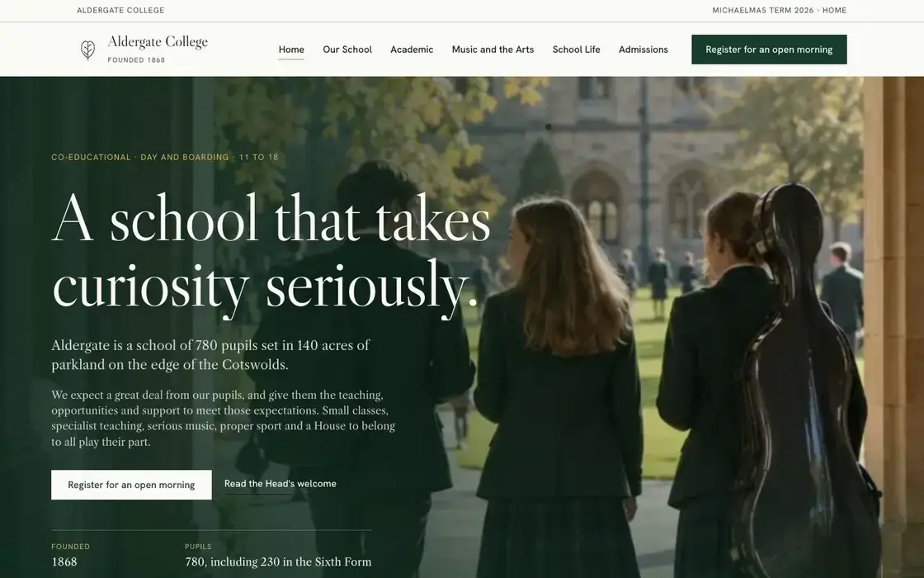Open the Our School menu item

coord(347,50)
